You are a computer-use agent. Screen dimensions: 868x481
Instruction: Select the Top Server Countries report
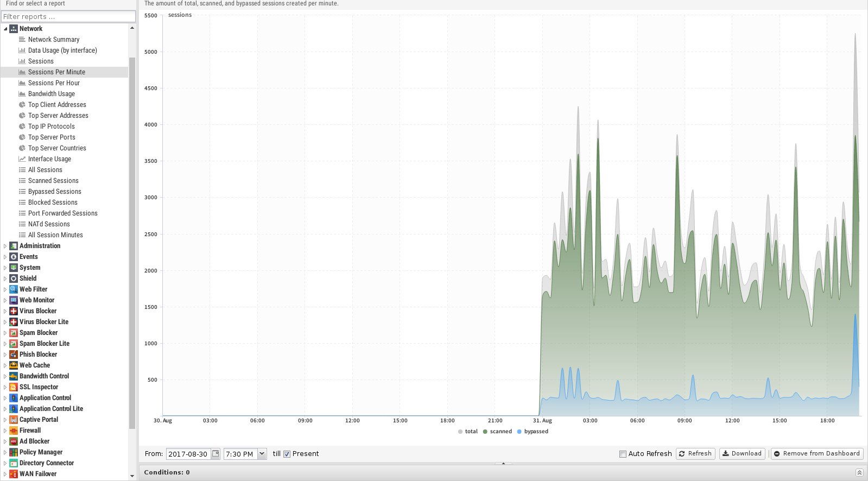pyautogui.click(x=57, y=148)
